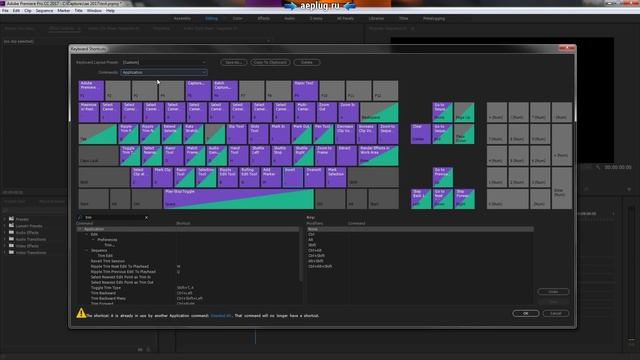This screenshot has height=360, width=640.
Task: Open the Keyboard Layout Preset dropdown
Action: [x=164, y=62]
